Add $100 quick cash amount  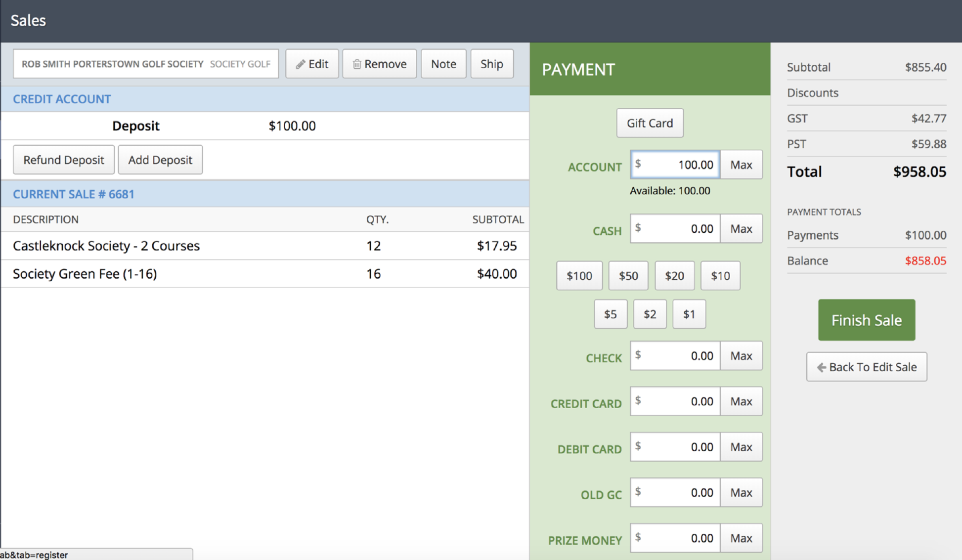point(579,275)
